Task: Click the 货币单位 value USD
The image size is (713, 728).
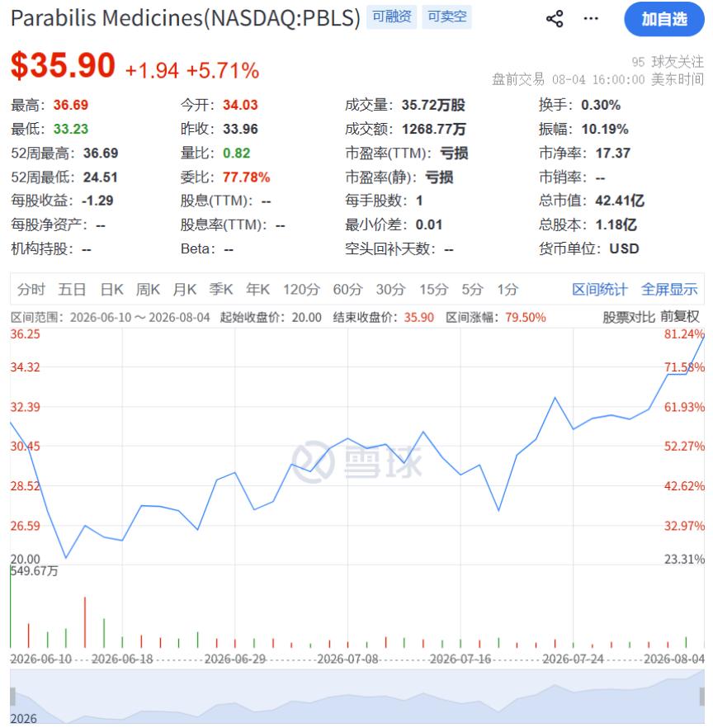Action: (624, 249)
